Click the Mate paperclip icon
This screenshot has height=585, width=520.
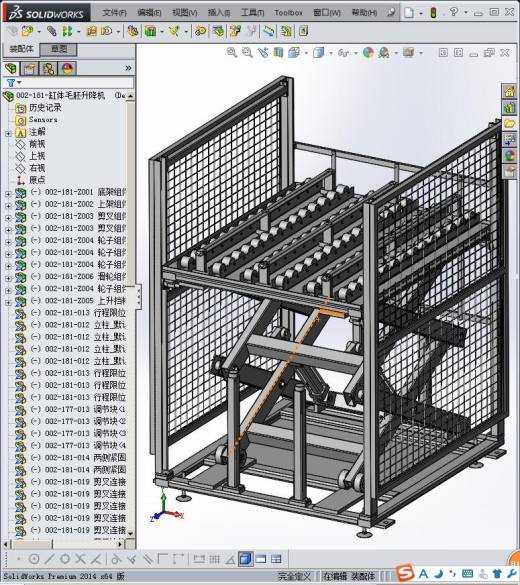(x=51, y=31)
